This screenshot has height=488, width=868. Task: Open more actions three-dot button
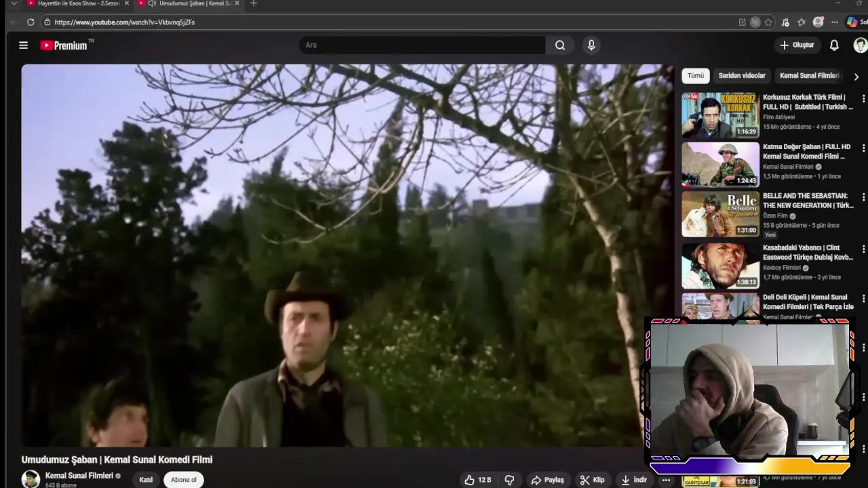(x=666, y=480)
